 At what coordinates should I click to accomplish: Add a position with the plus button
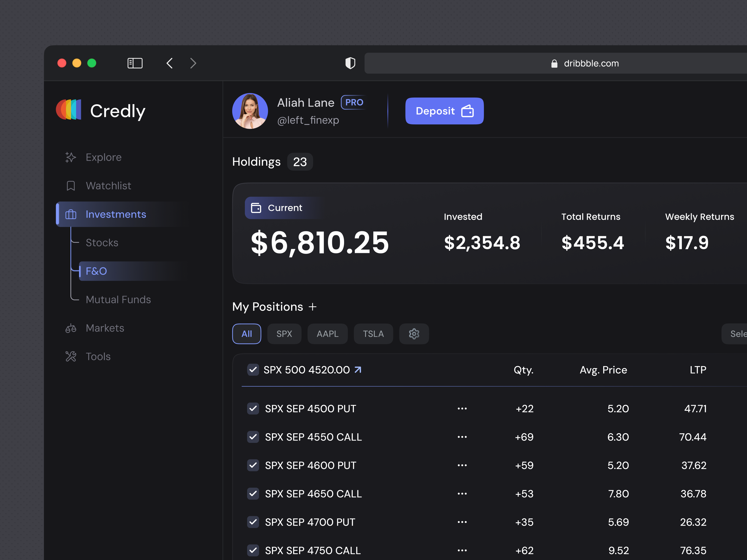[x=313, y=307]
